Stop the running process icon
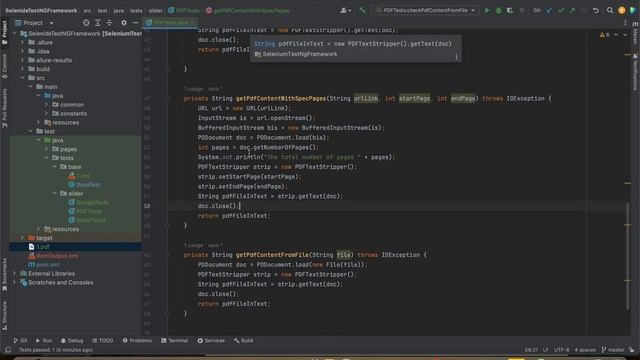This screenshot has height=360, width=640. tap(522, 10)
